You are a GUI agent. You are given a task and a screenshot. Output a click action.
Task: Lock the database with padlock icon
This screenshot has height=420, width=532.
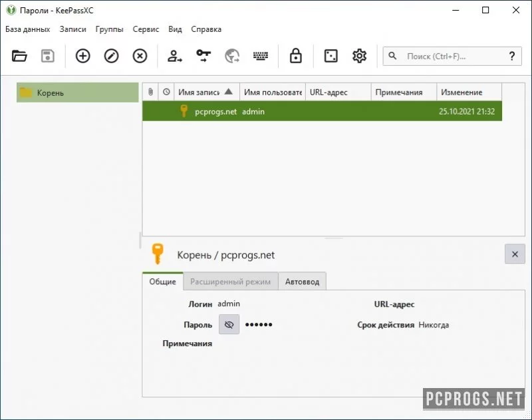tap(295, 56)
